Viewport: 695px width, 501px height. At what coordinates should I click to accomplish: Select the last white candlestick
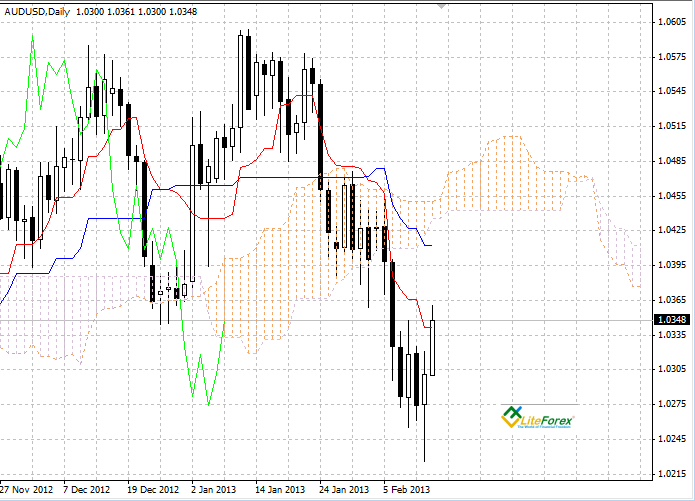[x=432, y=348]
